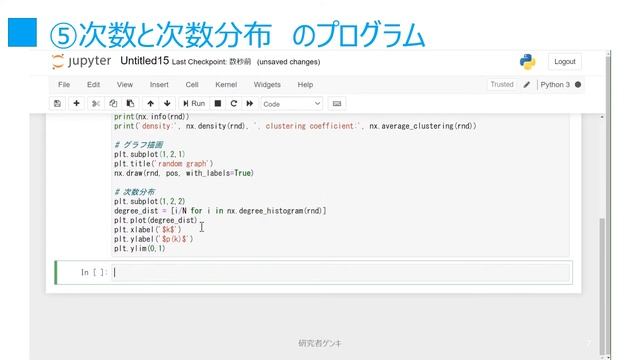Click the 'plt.title('random graph')' line
Screen dimensions: 640x360
point(164,164)
